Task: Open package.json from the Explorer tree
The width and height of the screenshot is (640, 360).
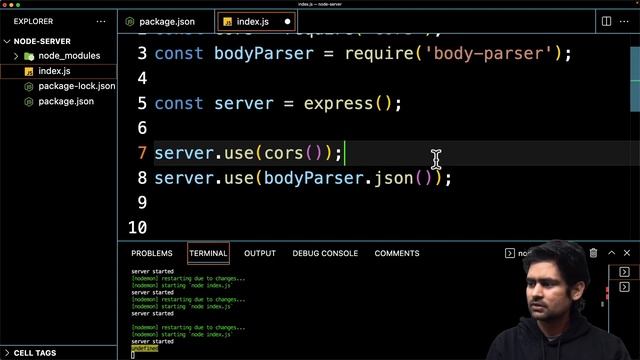Action: pos(66,101)
